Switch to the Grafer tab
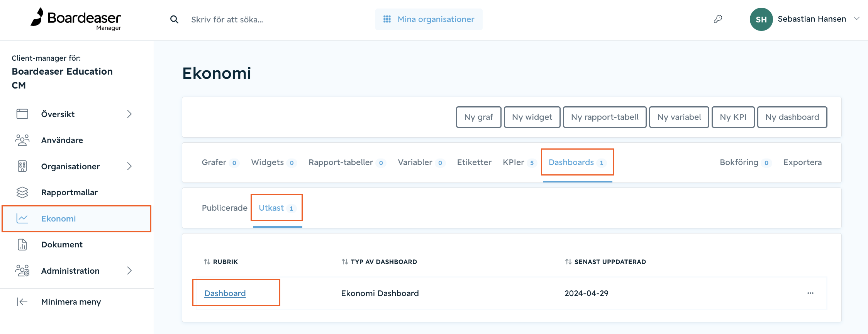 point(220,162)
